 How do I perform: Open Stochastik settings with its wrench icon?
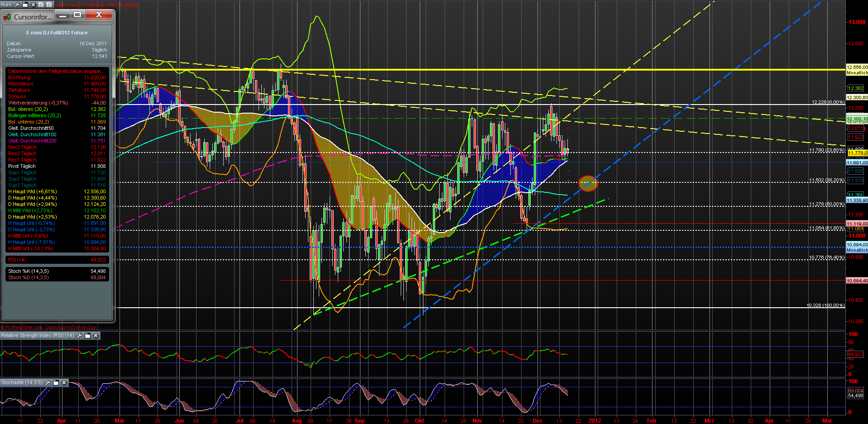(x=48, y=382)
